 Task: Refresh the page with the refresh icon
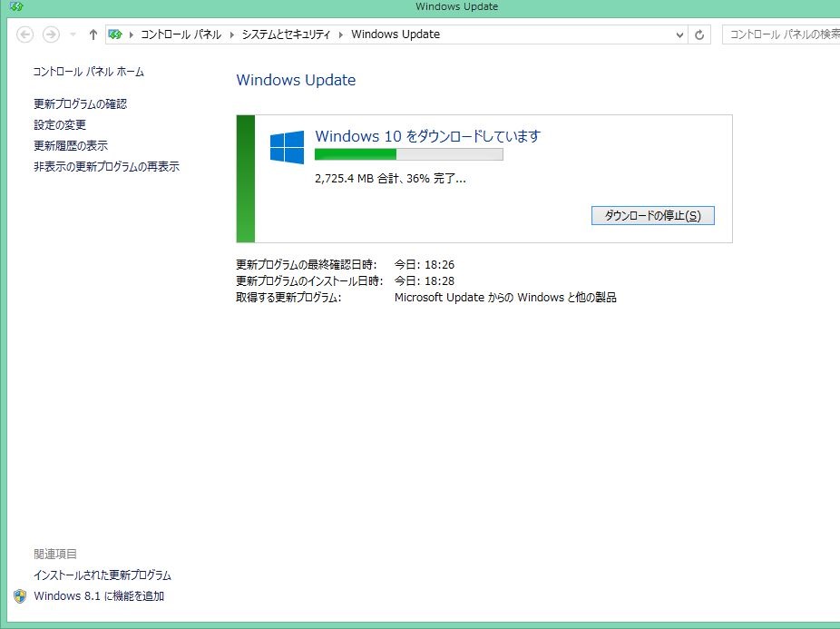tap(699, 35)
